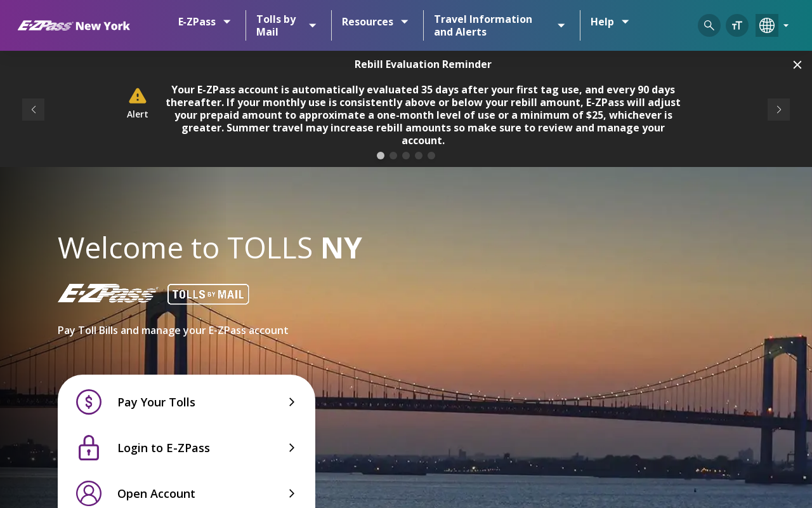Select the fifth alert carousel dot
The height and width of the screenshot is (508, 812).
(431, 156)
